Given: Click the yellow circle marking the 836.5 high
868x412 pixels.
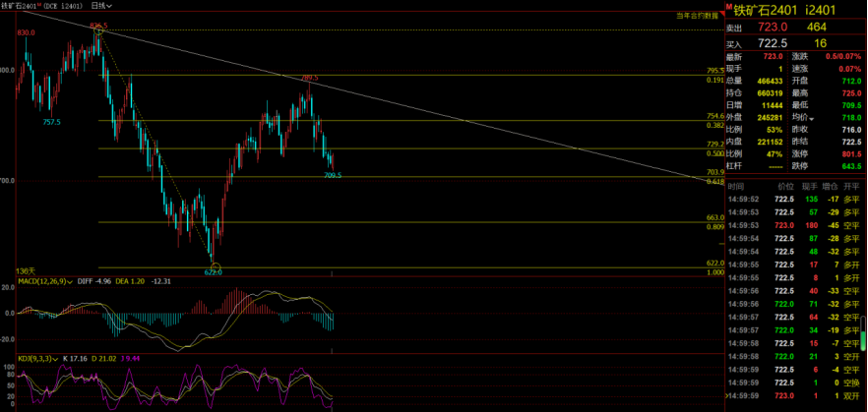Looking at the screenshot, I should [99, 30].
